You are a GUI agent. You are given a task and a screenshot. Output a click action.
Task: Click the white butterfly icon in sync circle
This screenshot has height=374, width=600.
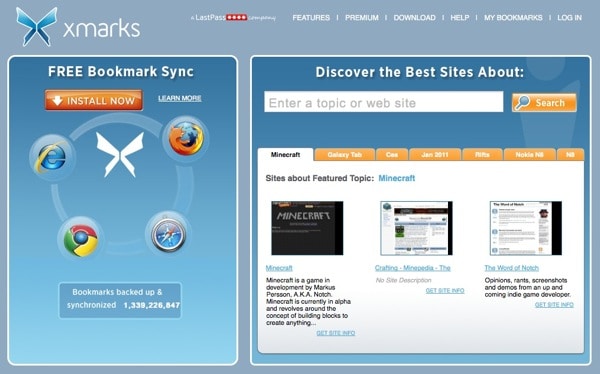click(x=120, y=154)
